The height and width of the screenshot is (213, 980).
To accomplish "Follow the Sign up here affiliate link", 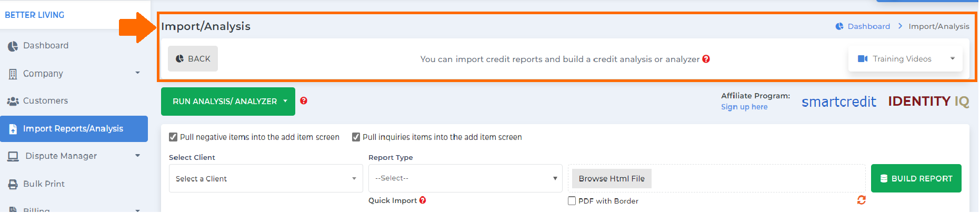I will pos(744,107).
